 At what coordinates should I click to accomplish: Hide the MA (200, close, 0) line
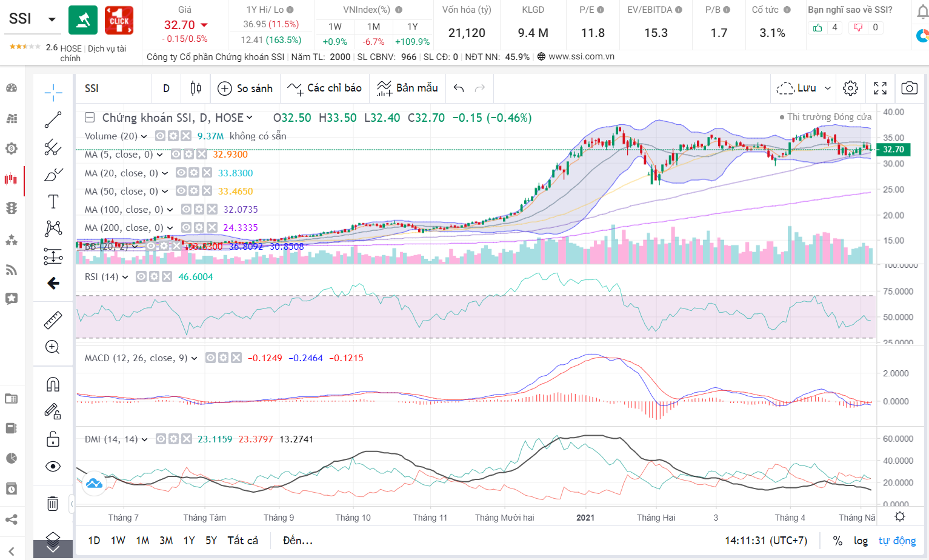coord(186,227)
